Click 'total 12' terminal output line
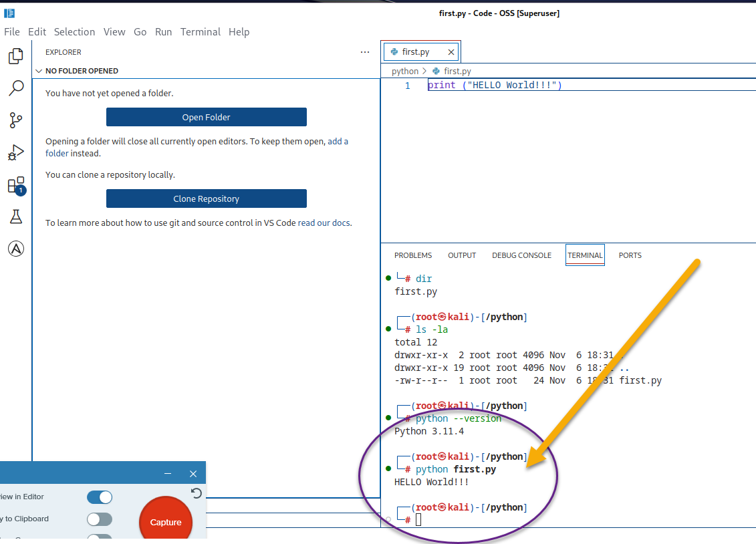 (x=416, y=342)
